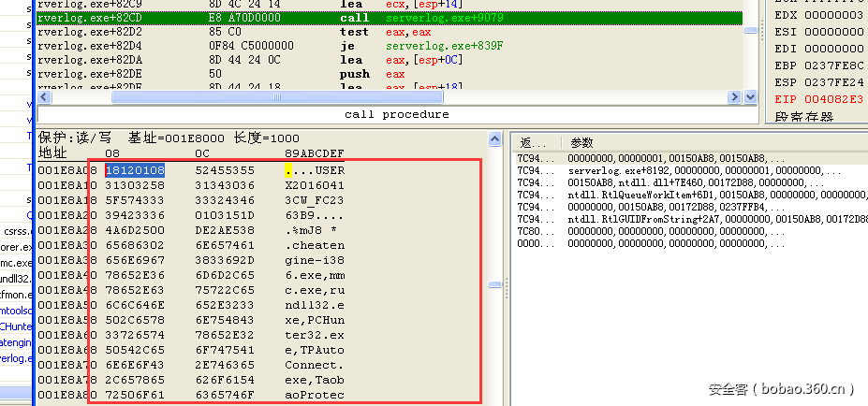Click the left arrow of the disassembler horizontal scrollbar

pos(44,97)
